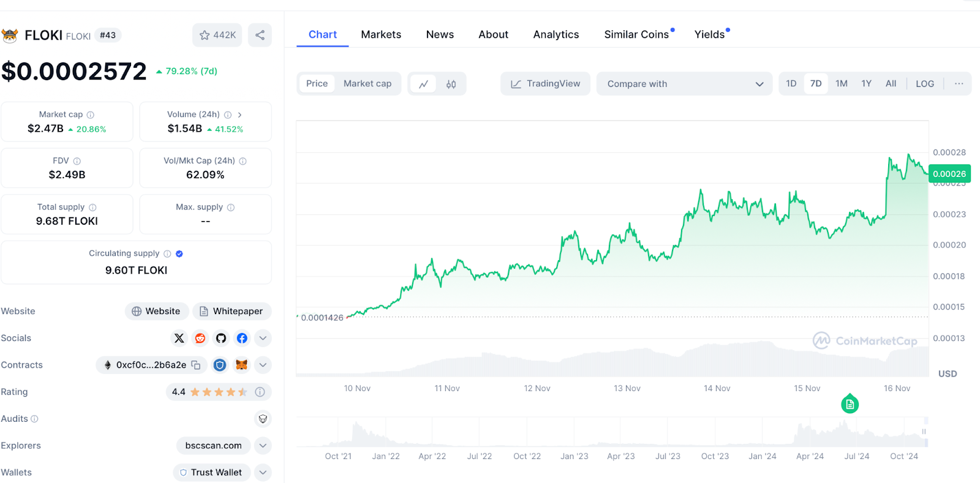This screenshot has width=980, height=483.
Task: Expand more Contracts
Action: pyautogui.click(x=263, y=365)
